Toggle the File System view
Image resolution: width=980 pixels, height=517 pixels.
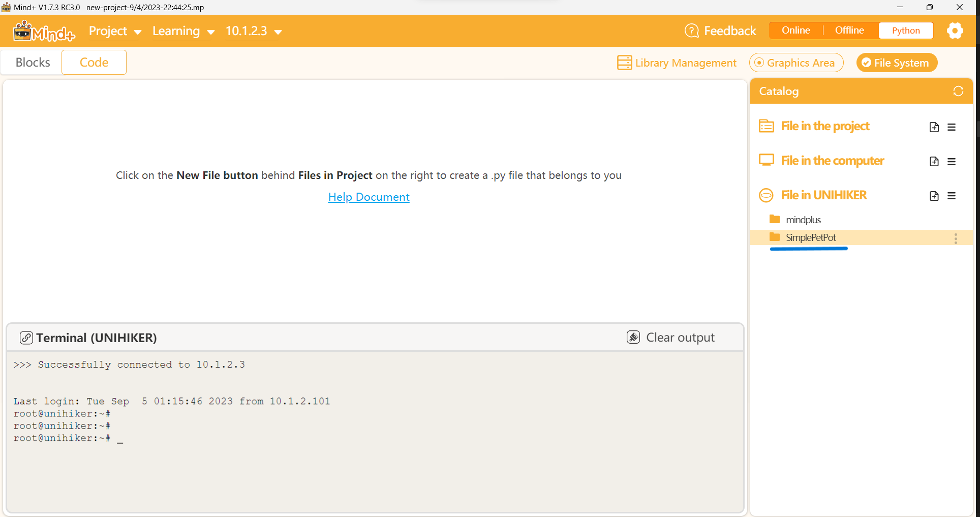tap(897, 63)
